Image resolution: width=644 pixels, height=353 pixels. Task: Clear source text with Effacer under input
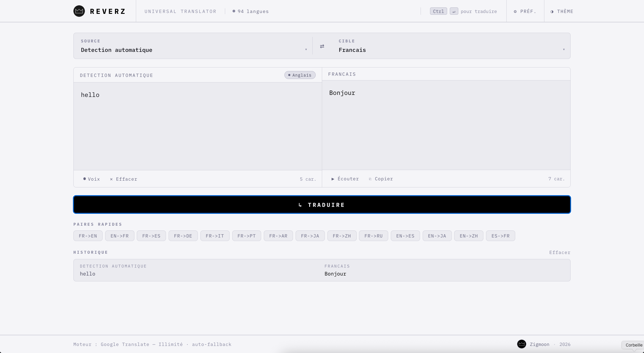point(123,179)
